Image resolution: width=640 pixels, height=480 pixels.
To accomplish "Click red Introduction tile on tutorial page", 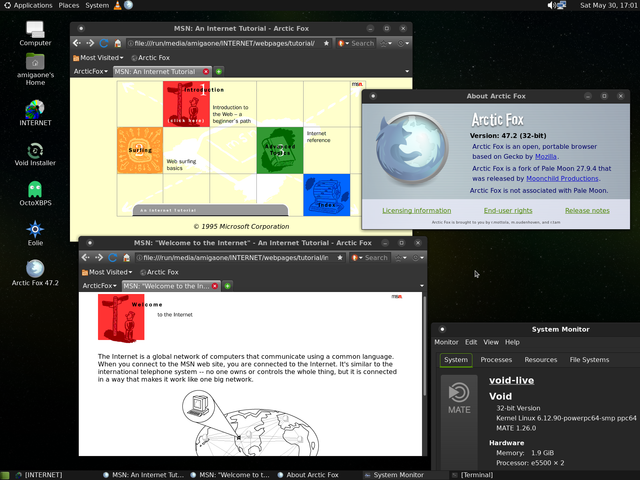I will click(x=186, y=104).
